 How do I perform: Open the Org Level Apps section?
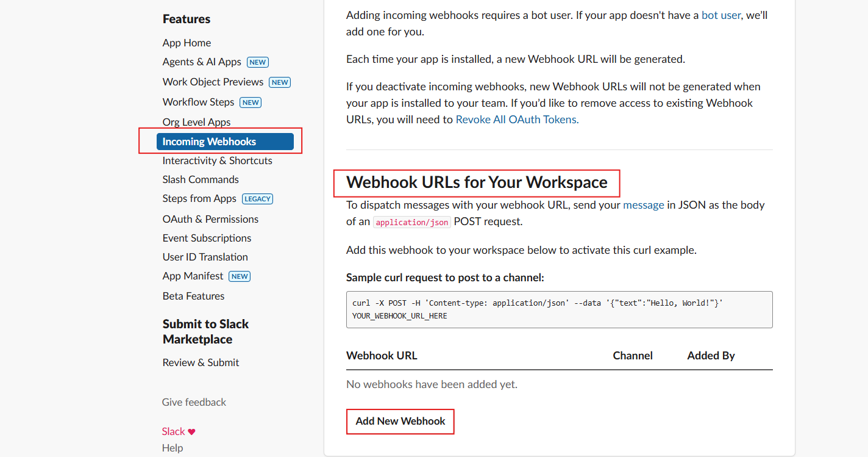(196, 122)
